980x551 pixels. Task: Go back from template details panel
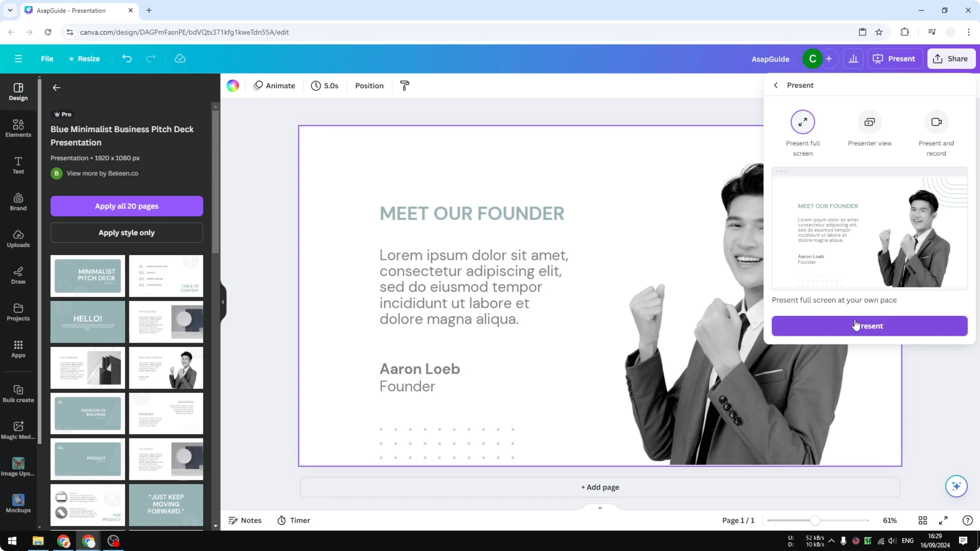[56, 88]
